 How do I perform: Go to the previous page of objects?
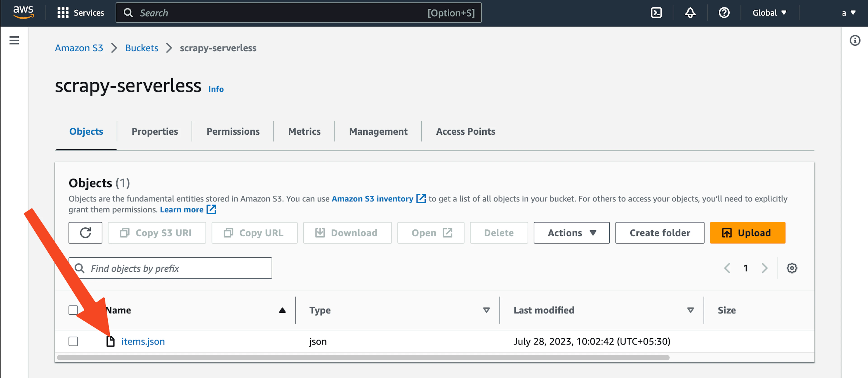pos(727,268)
